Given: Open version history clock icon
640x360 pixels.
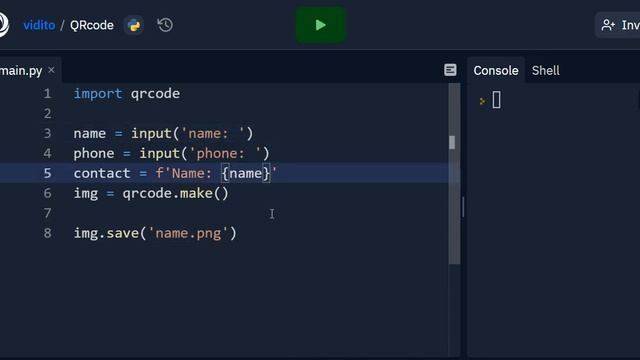Looking at the screenshot, I should [x=165, y=25].
